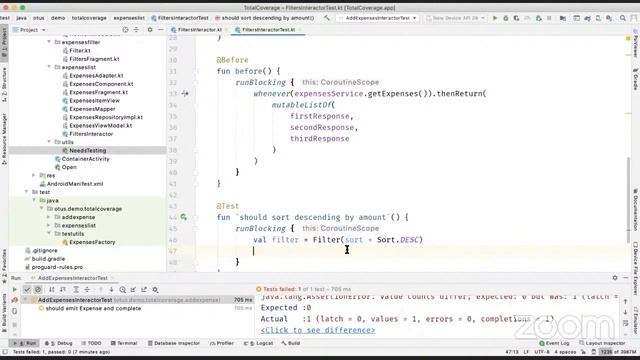Open AddExpensesInteractorTest run configuration dropdown
This screenshot has width=640, height=360.
point(378,18)
